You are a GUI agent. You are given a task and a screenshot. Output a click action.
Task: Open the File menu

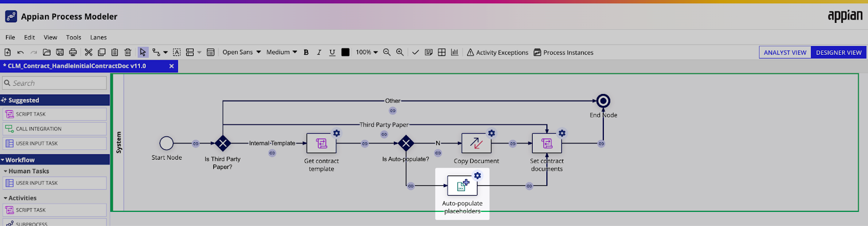click(10, 37)
